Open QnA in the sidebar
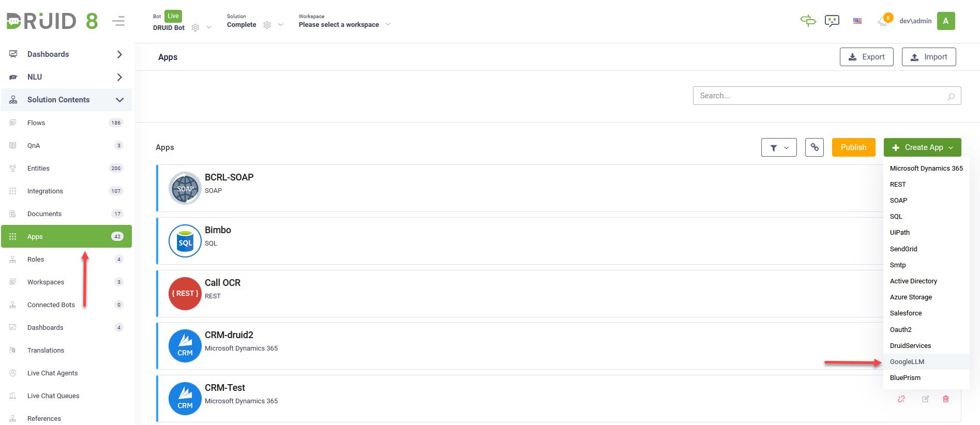This screenshot has width=980, height=425. click(x=66, y=145)
